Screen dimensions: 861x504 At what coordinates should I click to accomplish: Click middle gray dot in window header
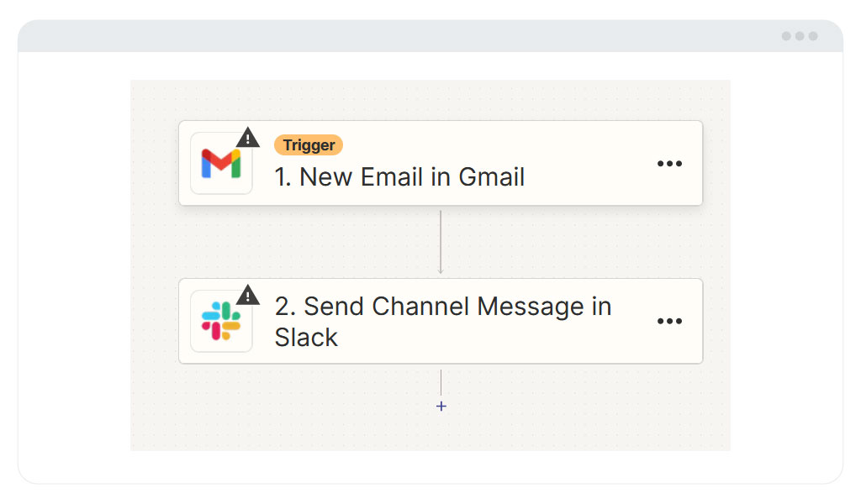point(800,36)
